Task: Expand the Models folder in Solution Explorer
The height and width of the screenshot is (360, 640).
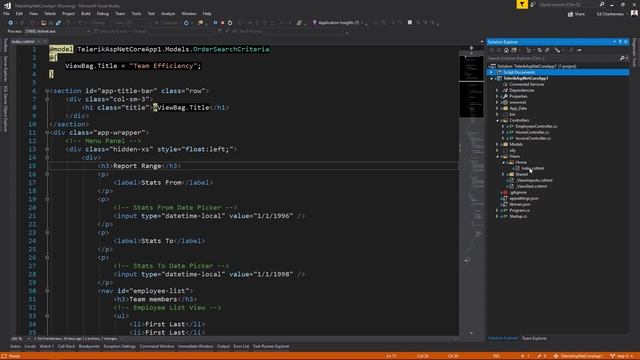Action: tap(498, 144)
